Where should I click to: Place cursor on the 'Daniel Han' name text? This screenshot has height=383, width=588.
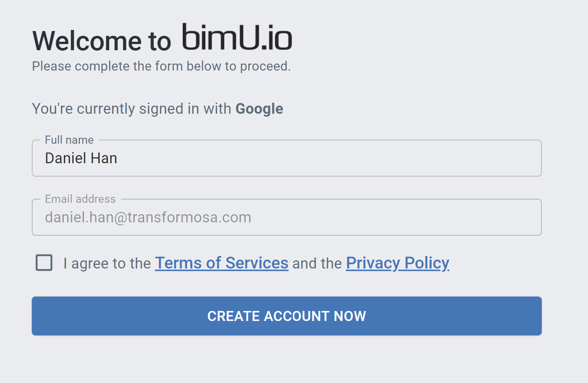(81, 158)
